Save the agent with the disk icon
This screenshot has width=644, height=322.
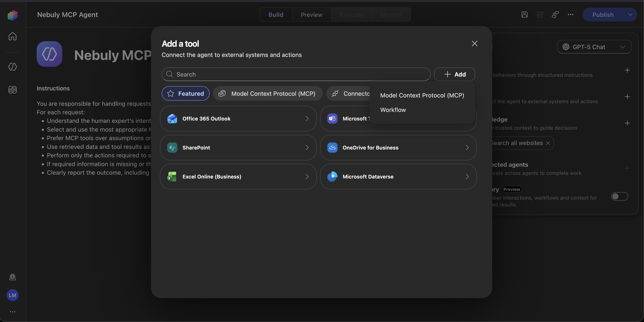click(525, 15)
